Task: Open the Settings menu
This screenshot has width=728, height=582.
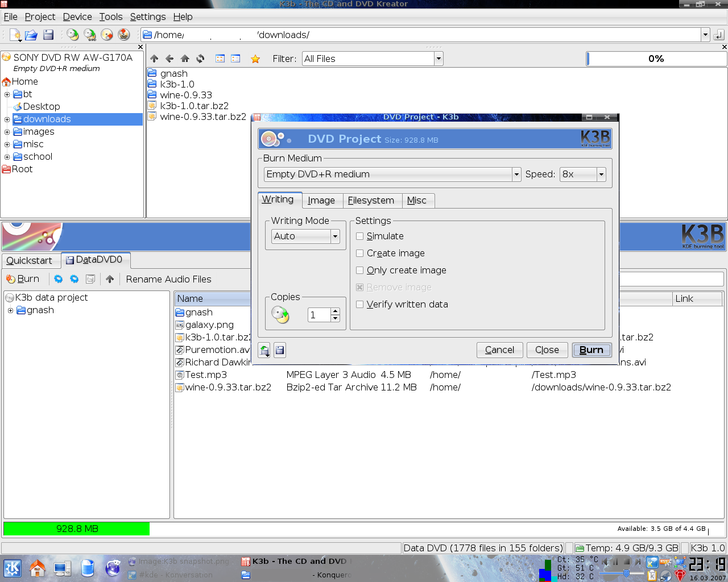Action: point(148,17)
